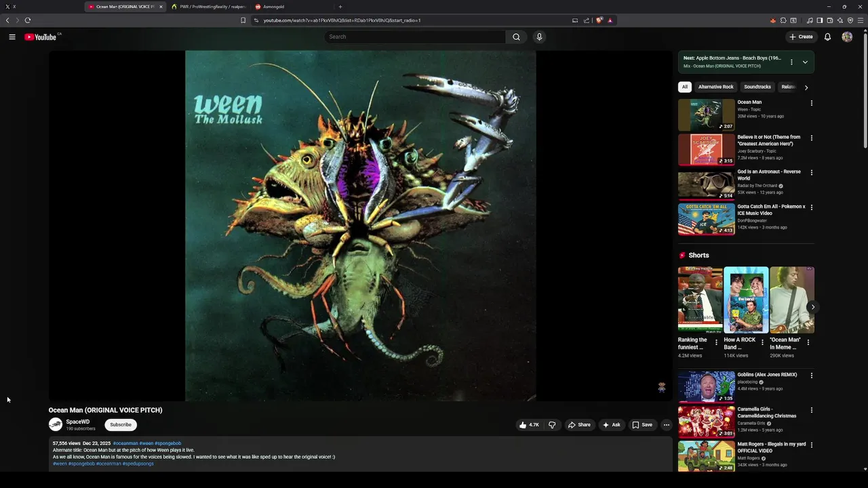Open the browser main menu

coord(861,20)
